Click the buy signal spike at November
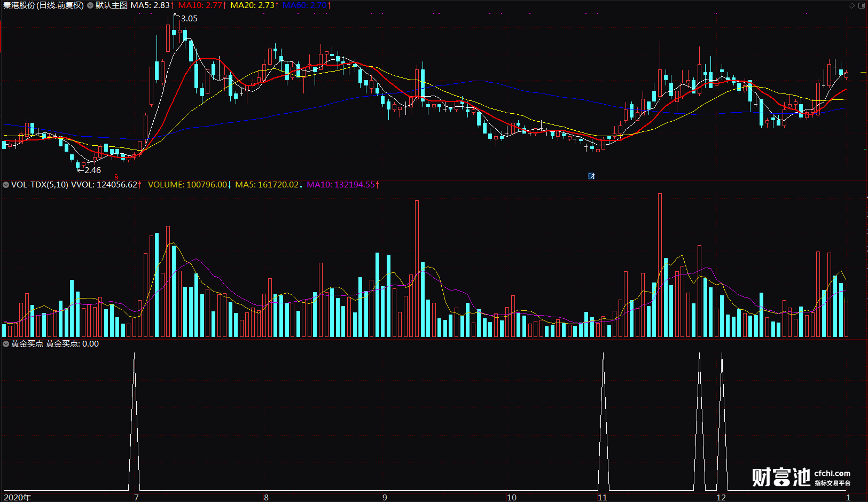This screenshot has height=502, width=868. pos(604,421)
